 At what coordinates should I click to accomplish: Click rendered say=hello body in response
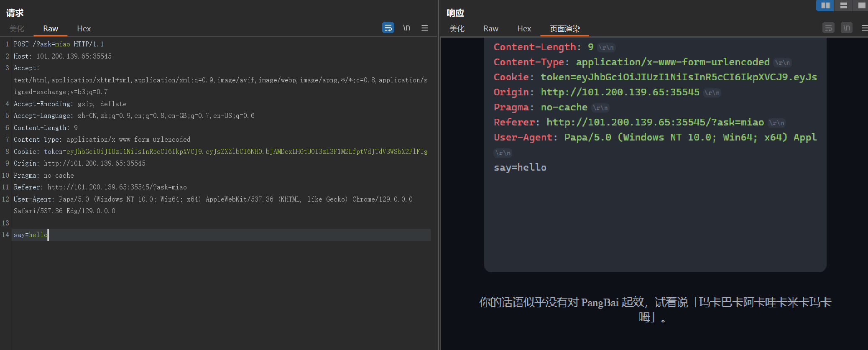click(x=520, y=167)
